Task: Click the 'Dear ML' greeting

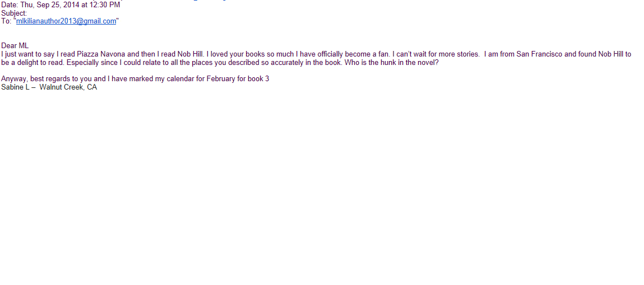Action: 15,46
